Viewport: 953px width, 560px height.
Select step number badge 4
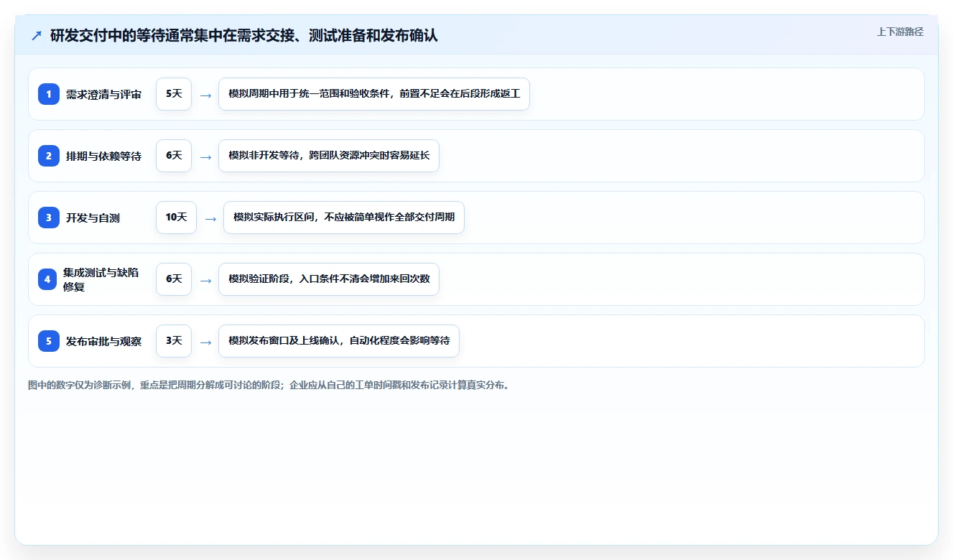pyautogui.click(x=47, y=279)
